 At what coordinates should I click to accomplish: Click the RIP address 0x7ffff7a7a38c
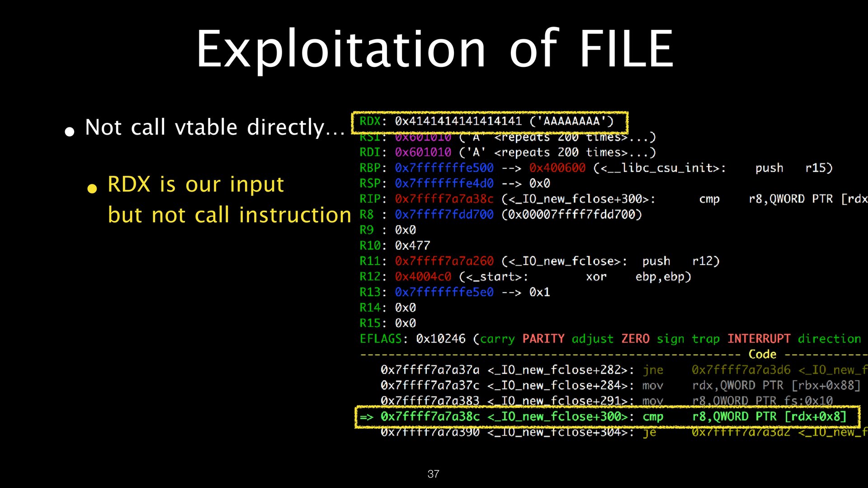[444, 199]
